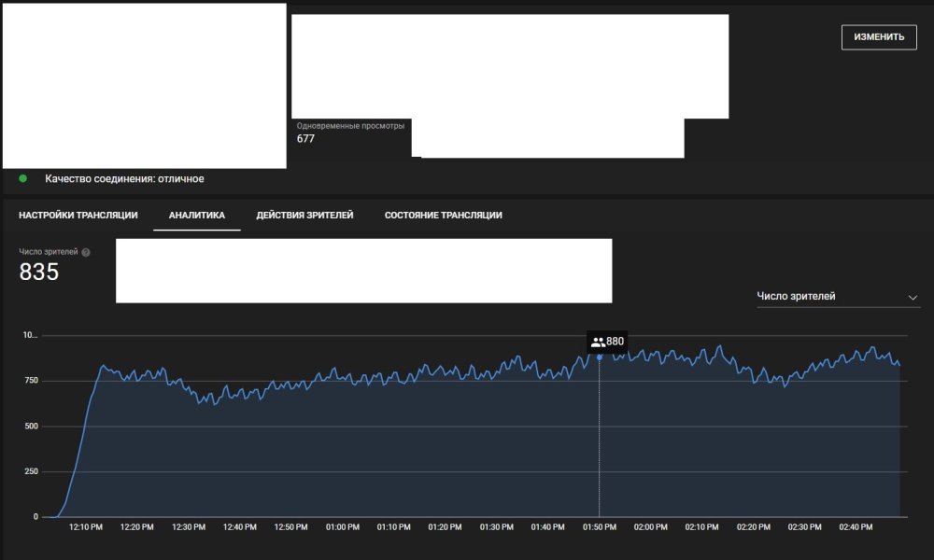This screenshot has width=934, height=560.
Task: Click the 677 concurrent views value
Action: pos(305,139)
